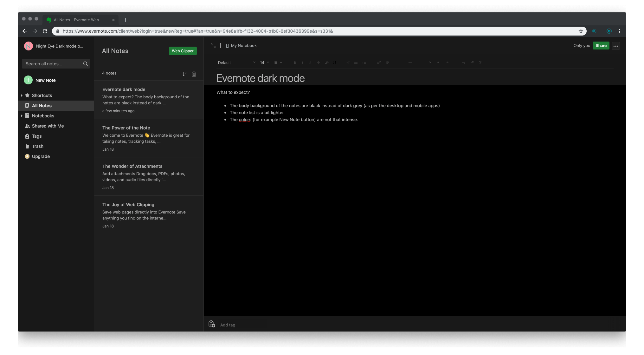The height and width of the screenshot is (355, 644).
Task: Click the browser back arrow
Action: pyautogui.click(x=25, y=31)
